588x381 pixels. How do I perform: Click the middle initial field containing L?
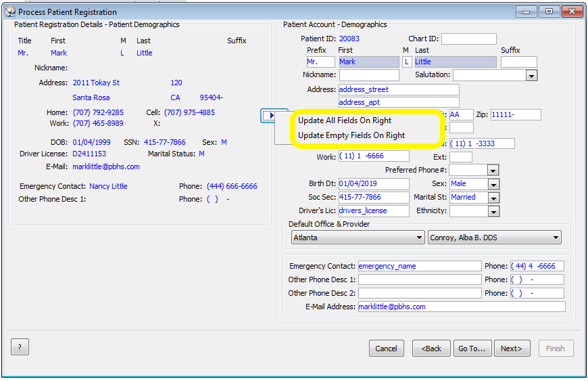tap(407, 62)
